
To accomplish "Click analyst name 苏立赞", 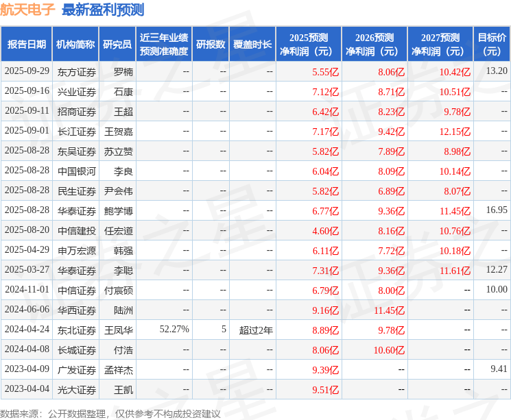I will pos(118,151).
